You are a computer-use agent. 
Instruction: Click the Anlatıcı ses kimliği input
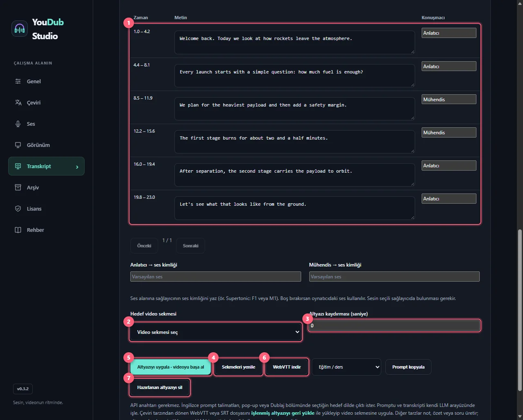(216, 277)
